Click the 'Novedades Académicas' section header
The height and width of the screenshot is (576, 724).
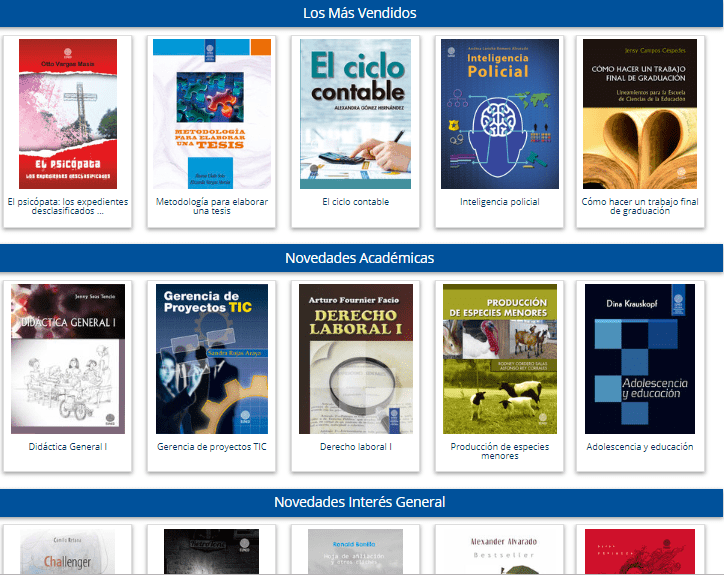click(360, 258)
